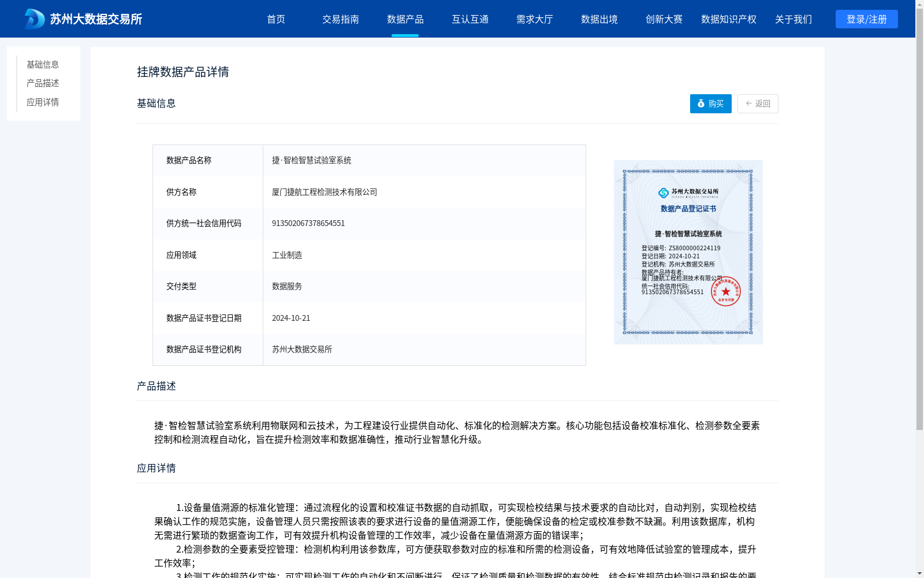
Task: Click the 数据产品名称 label cell
Action: click(x=208, y=161)
